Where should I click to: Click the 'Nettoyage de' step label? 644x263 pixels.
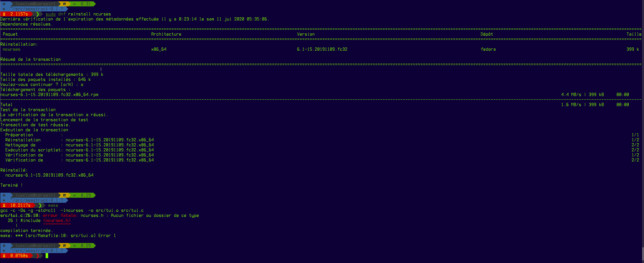click(x=20, y=145)
